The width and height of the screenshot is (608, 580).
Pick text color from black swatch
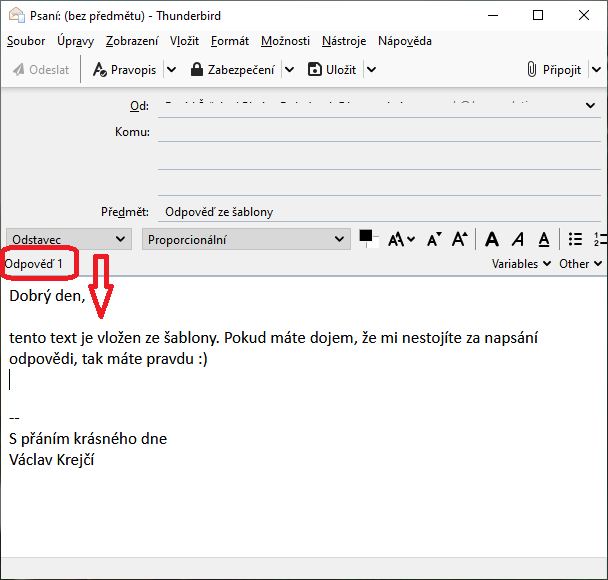(365, 236)
